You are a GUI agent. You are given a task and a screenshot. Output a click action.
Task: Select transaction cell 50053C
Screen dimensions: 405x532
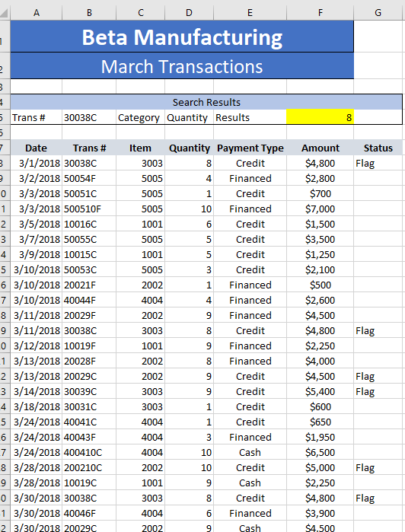click(89, 269)
